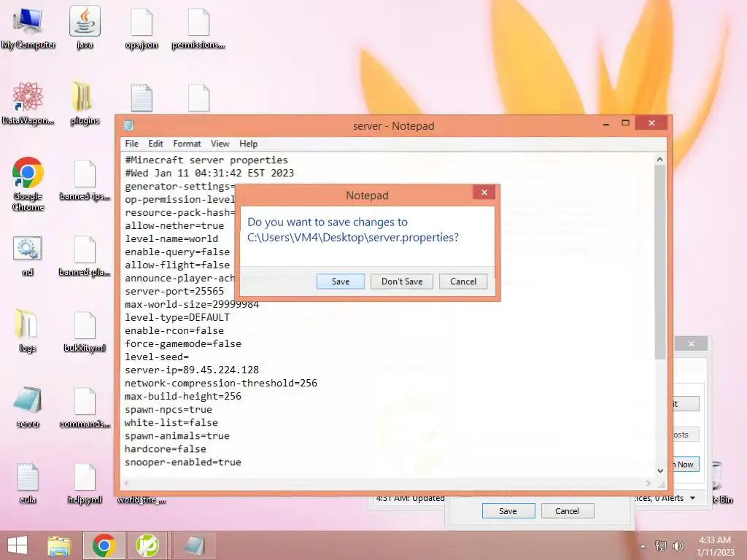
Task: Click the force-gamemode=false line
Action: (183, 344)
